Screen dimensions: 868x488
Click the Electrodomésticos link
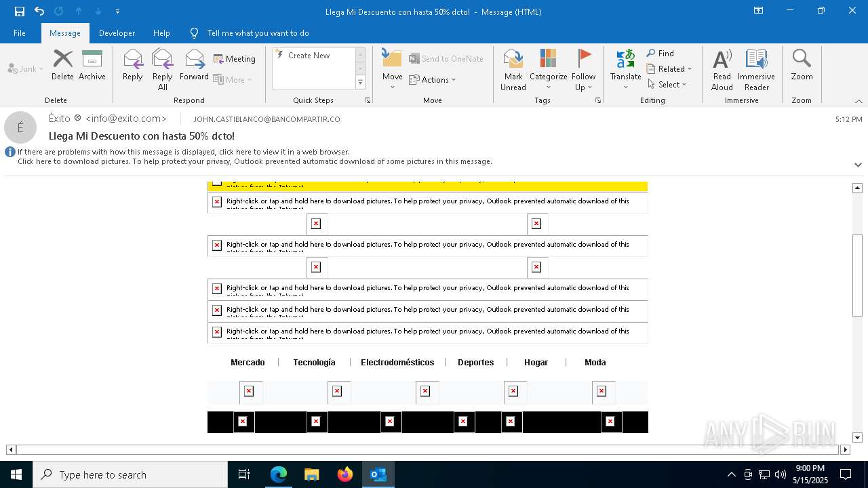(x=397, y=363)
